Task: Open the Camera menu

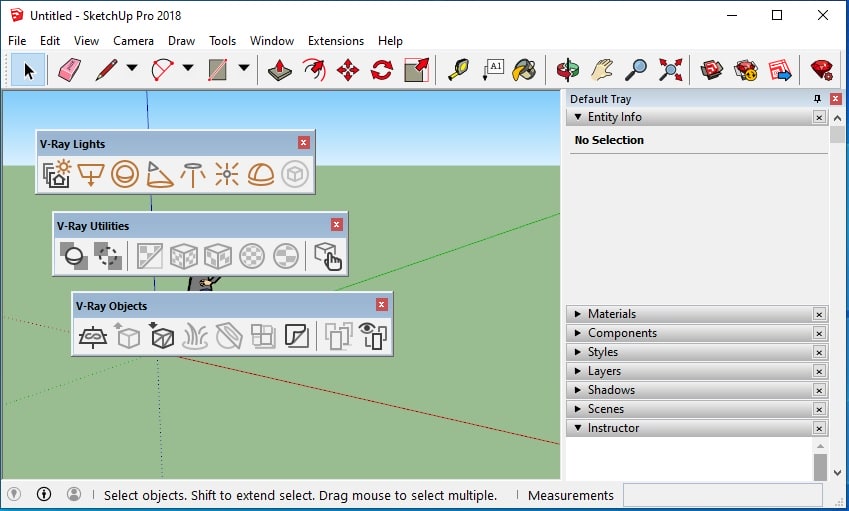Action: (x=133, y=41)
